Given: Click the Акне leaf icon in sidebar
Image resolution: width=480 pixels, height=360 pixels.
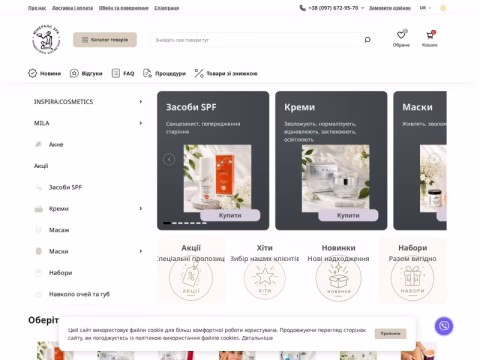Looking at the screenshot, I should pos(39,144).
